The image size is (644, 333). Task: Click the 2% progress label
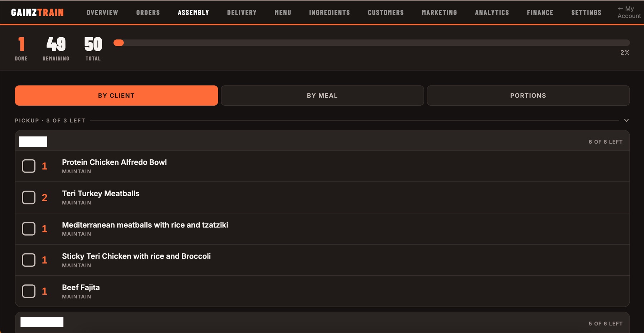[x=625, y=53]
